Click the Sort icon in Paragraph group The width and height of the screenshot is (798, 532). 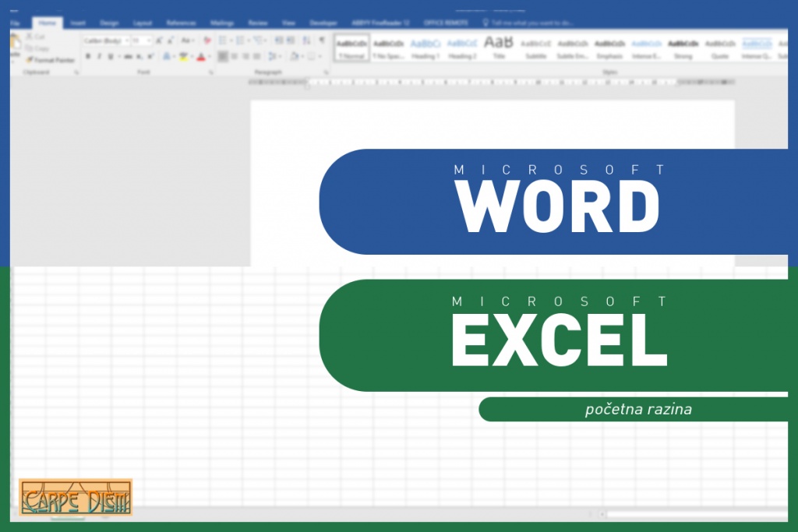coord(305,41)
